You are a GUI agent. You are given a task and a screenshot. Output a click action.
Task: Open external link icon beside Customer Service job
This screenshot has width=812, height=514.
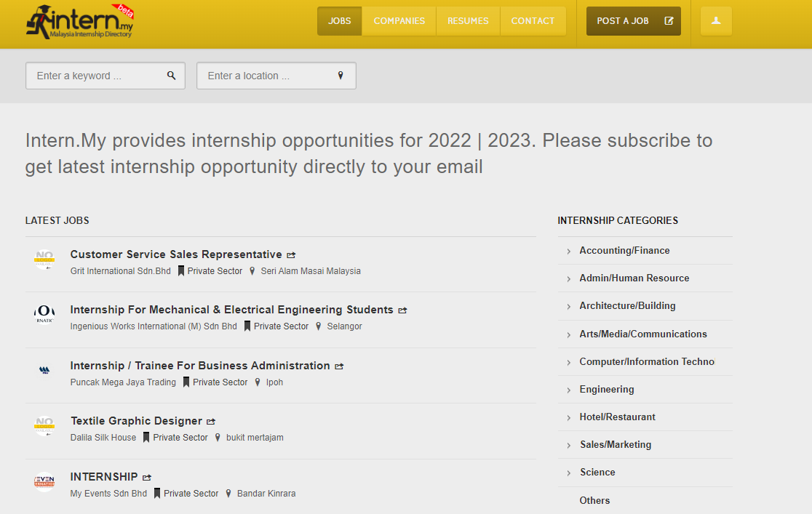[291, 255]
